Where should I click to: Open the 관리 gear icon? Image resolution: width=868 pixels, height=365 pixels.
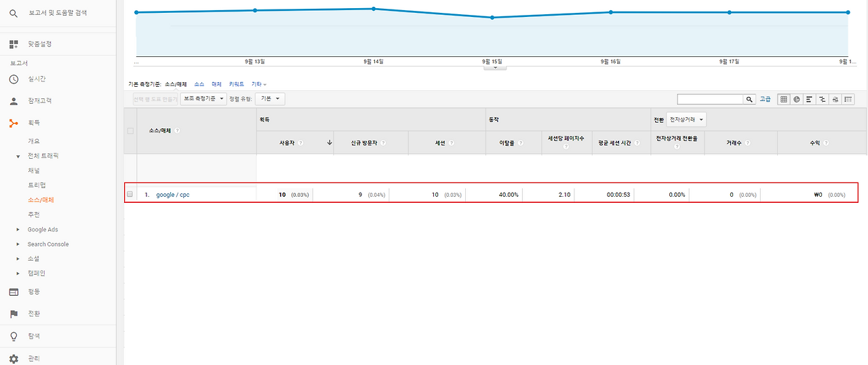coord(14,358)
